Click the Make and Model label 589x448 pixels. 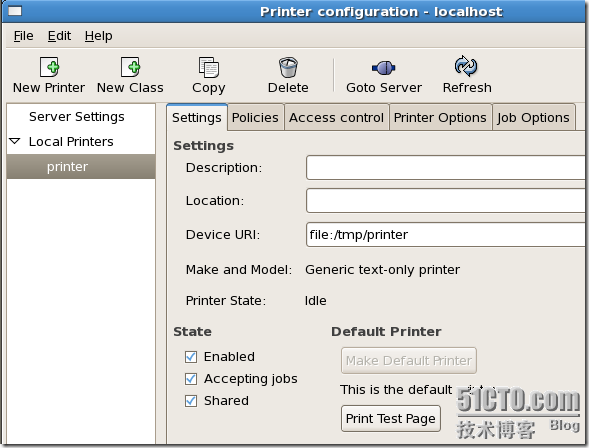(x=239, y=270)
